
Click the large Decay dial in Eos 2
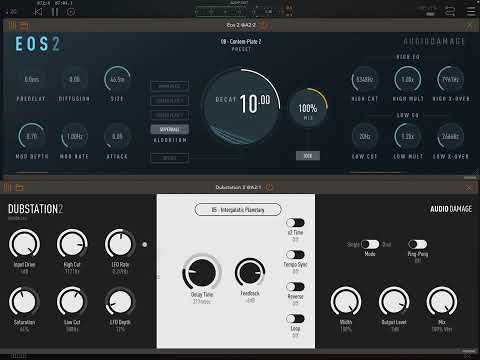[241, 106]
